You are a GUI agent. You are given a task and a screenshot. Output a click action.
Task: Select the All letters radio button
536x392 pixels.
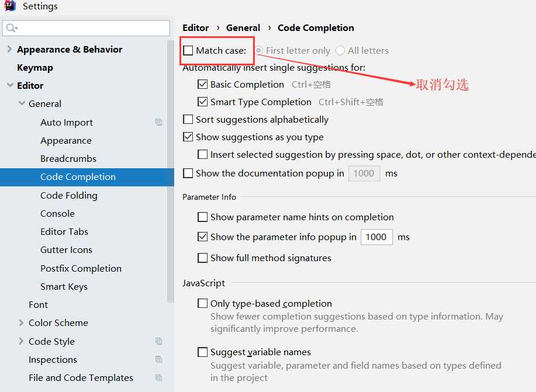click(x=340, y=51)
